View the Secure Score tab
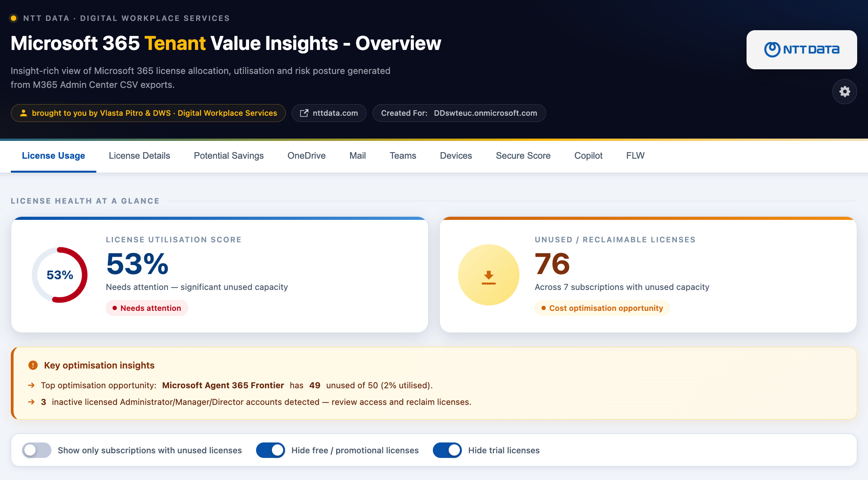 [523, 156]
